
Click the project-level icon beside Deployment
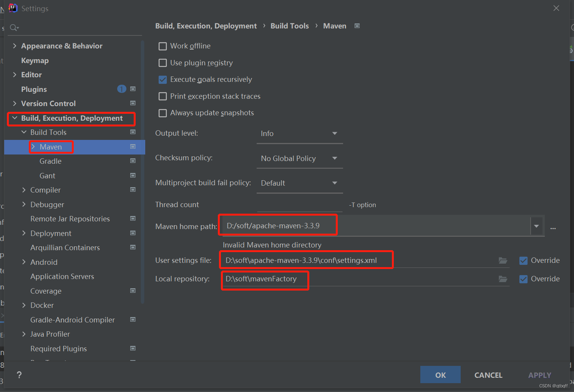coord(133,233)
